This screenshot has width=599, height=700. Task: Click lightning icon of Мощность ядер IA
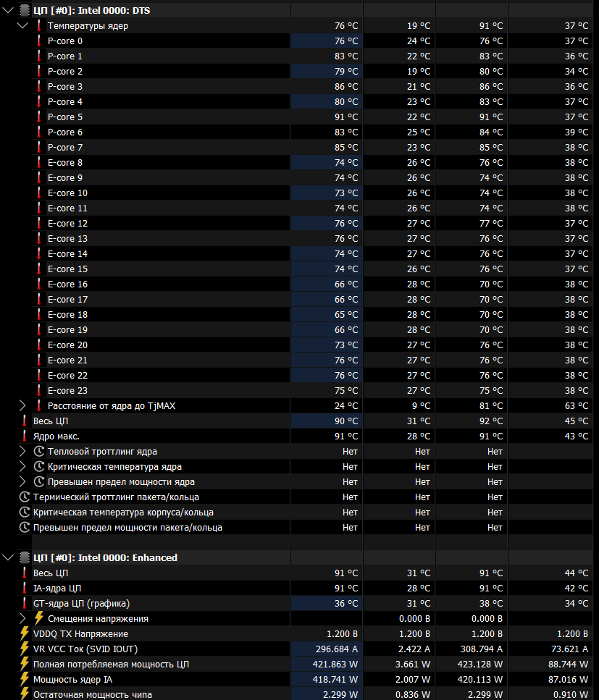[x=25, y=679]
